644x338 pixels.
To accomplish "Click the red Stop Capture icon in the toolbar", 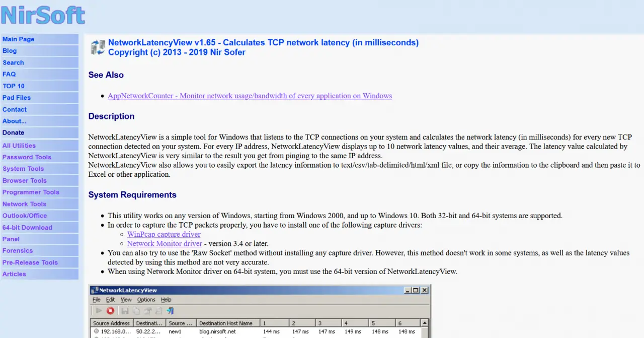I will tap(110, 311).
